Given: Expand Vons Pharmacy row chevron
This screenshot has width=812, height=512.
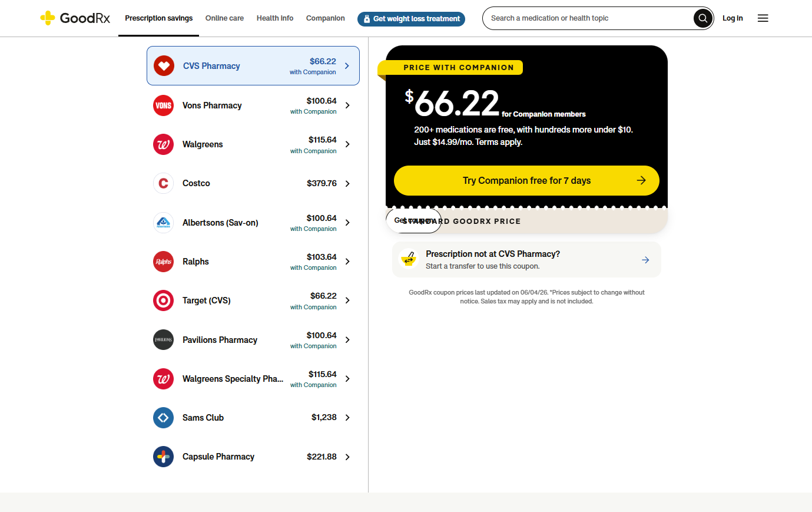Looking at the screenshot, I should [x=347, y=105].
